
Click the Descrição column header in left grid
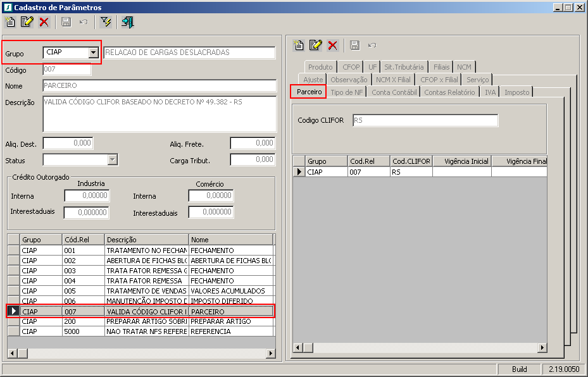146,240
